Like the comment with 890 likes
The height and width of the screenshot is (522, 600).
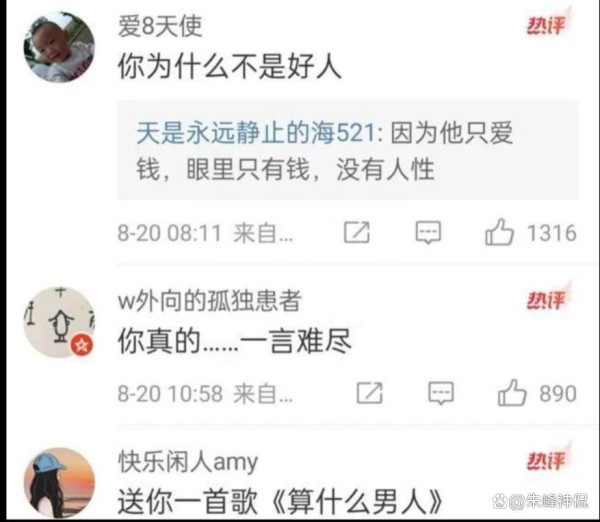coord(512,393)
